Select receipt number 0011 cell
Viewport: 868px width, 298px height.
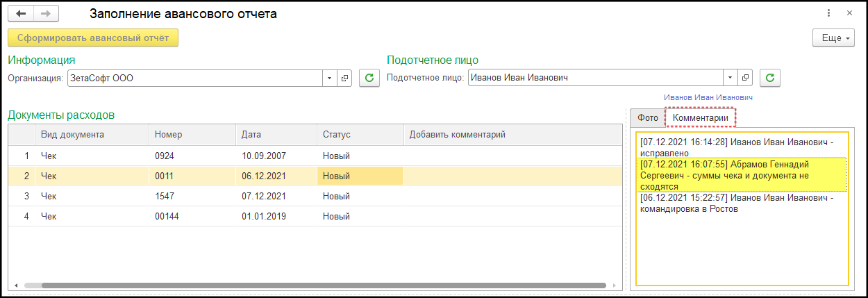(193, 176)
